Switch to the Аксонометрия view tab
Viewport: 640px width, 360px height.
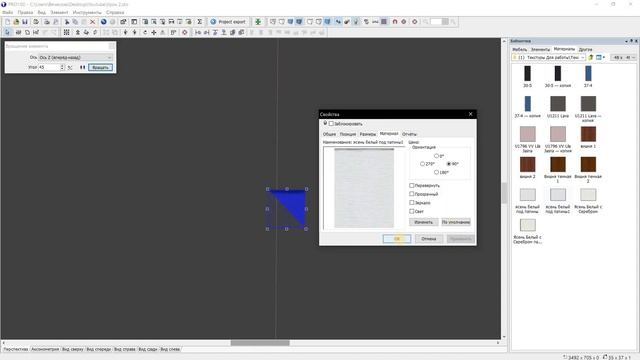click(45, 349)
